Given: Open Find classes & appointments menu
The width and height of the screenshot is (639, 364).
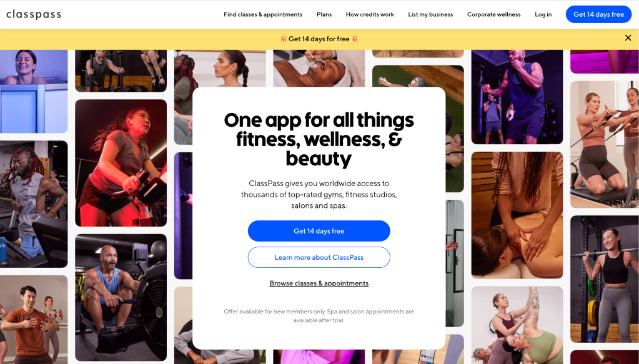Looking at the screenshot, I should [263, 14].
